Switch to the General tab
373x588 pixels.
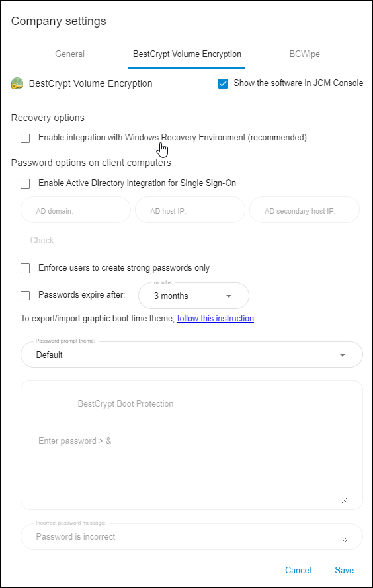point(69,54)
